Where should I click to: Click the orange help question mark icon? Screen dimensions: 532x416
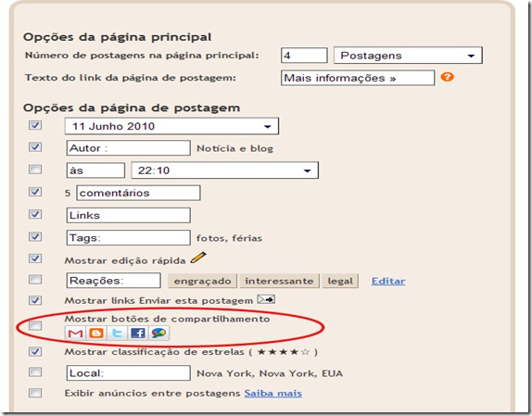point(447,77)
